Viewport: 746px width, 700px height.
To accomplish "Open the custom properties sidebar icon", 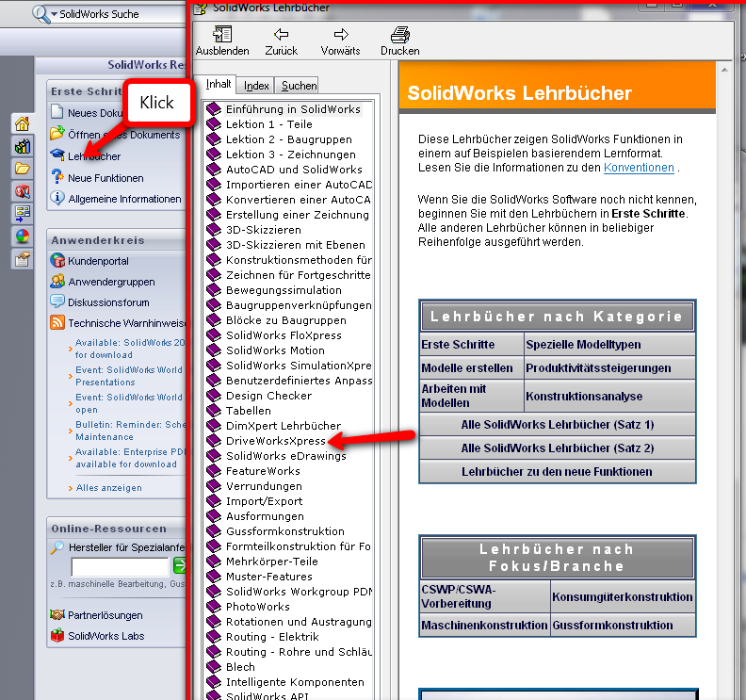I will pyautogui.click(x=22, y=259).
